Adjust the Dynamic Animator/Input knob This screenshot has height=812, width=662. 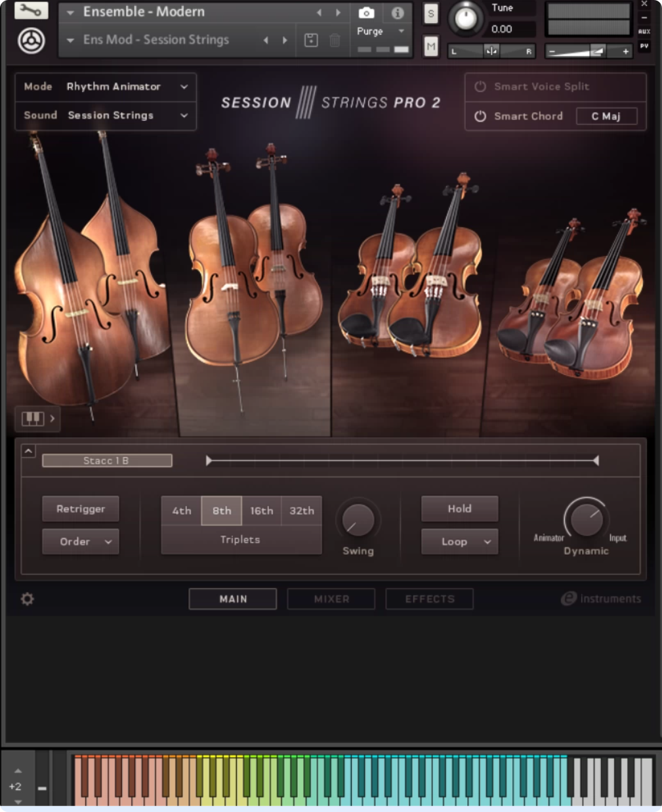click(x=587, y=519)
